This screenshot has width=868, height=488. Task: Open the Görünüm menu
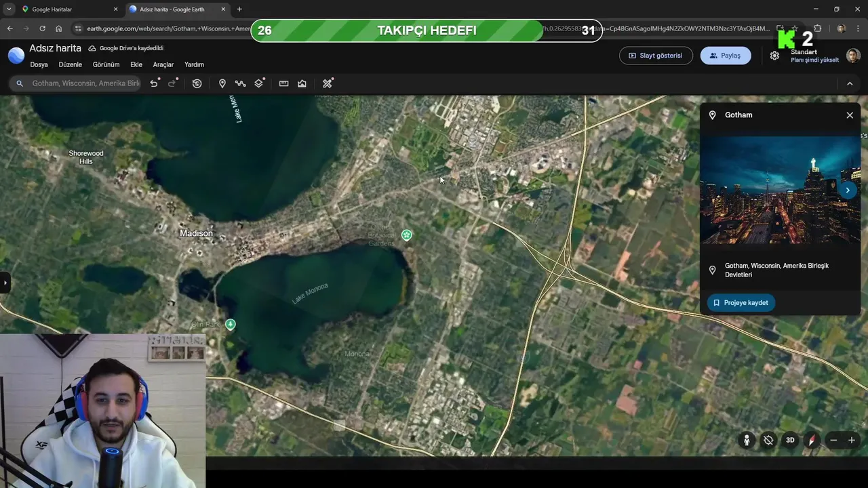point(106,64)
